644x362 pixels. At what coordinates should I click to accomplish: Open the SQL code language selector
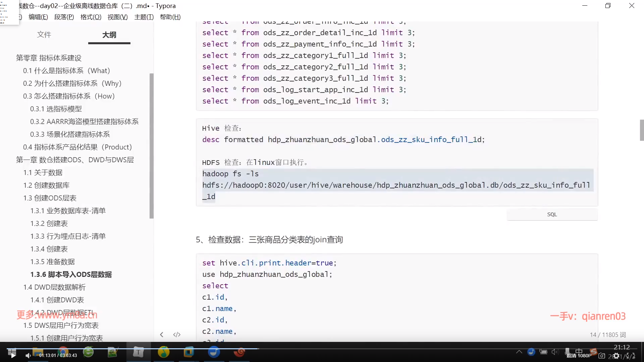click(552, 215)
